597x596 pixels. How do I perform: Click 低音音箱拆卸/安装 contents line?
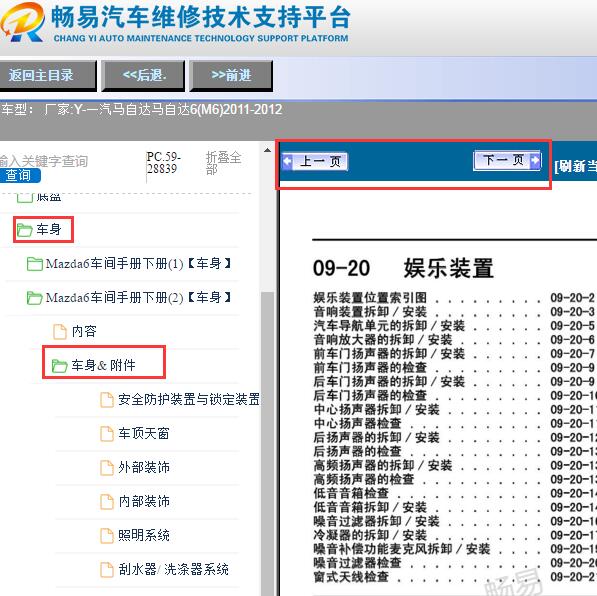pos(455,507)
